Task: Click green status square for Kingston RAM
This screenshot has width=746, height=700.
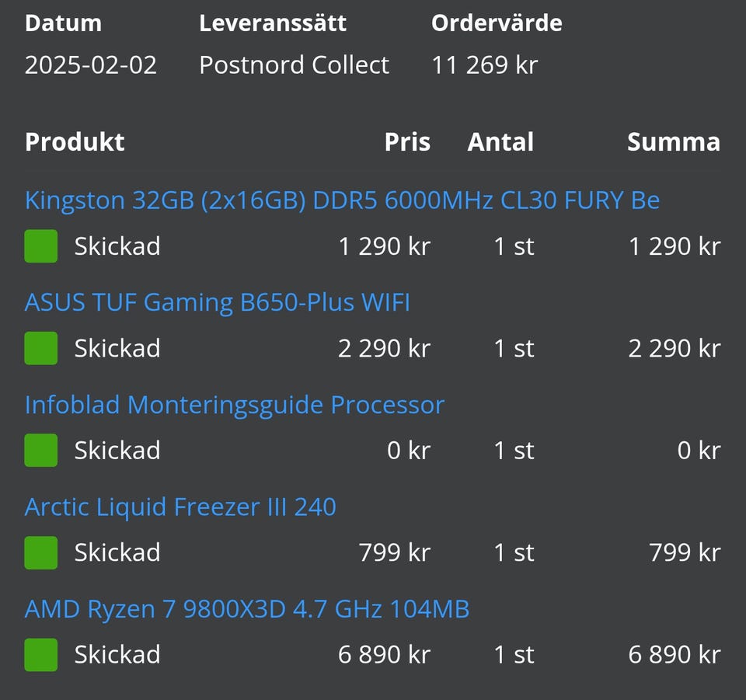Action: [41, 246]
